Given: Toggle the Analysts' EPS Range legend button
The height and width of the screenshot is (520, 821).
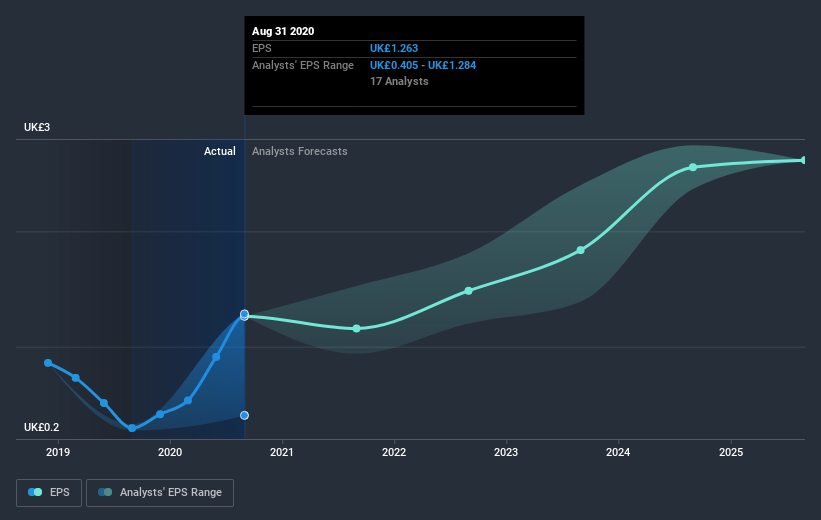Looking at the screenshot, I should tap(160, 493).
